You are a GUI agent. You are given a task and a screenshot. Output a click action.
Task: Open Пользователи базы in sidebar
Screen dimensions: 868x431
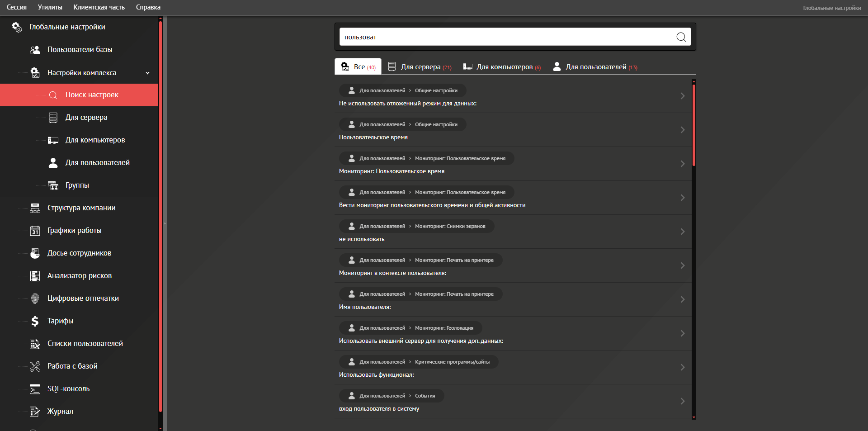(x=80, y=50)
